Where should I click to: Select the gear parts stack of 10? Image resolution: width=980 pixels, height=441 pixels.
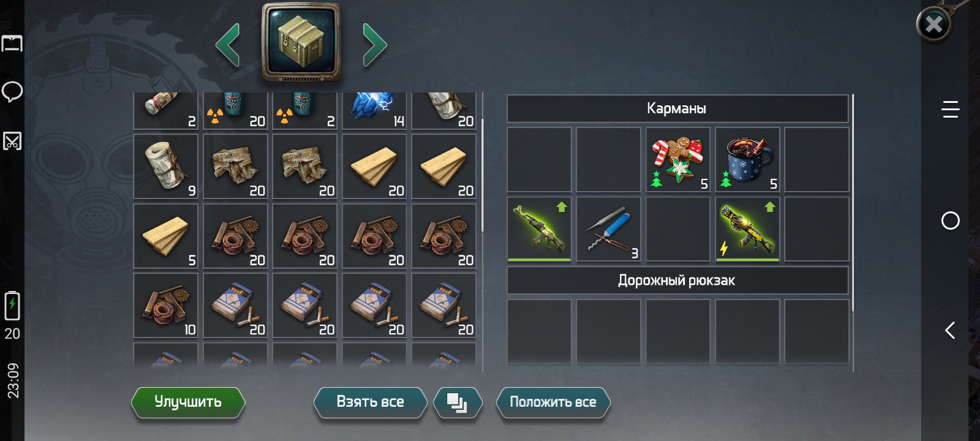pyautogui.click(x=166, y=305)
